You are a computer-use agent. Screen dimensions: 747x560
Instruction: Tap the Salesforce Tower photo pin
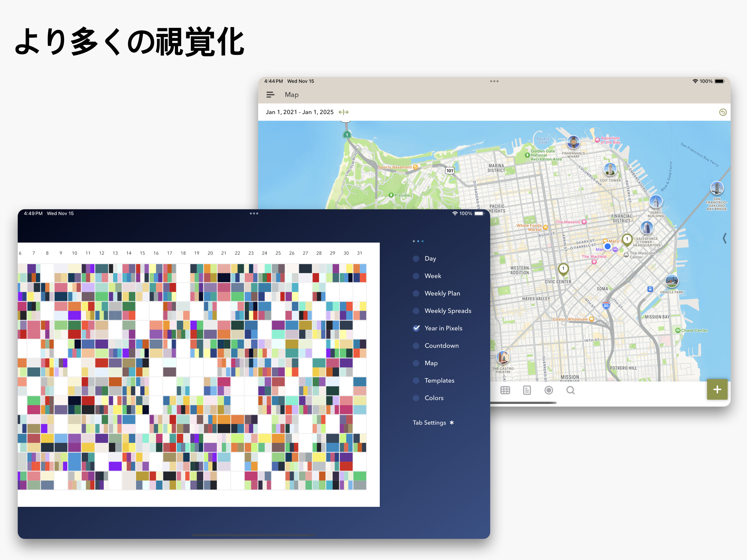click(646, 228)
